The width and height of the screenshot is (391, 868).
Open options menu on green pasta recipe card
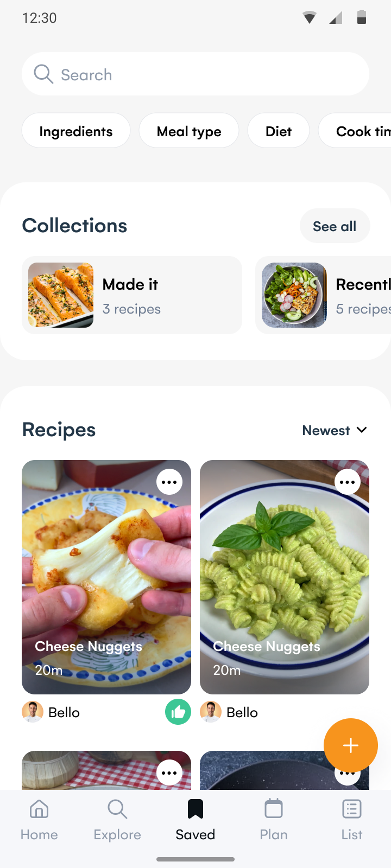[x=348, y=482]
